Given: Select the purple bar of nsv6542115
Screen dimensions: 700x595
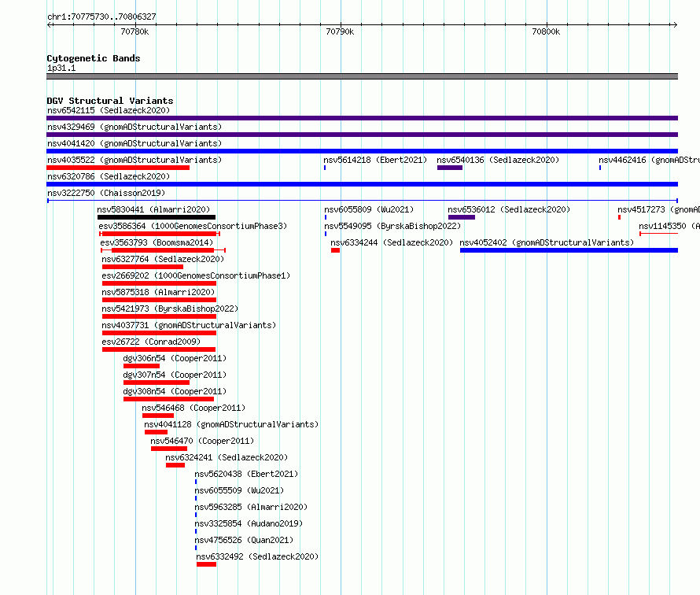Looking at the screenshot, I should 362,118.
